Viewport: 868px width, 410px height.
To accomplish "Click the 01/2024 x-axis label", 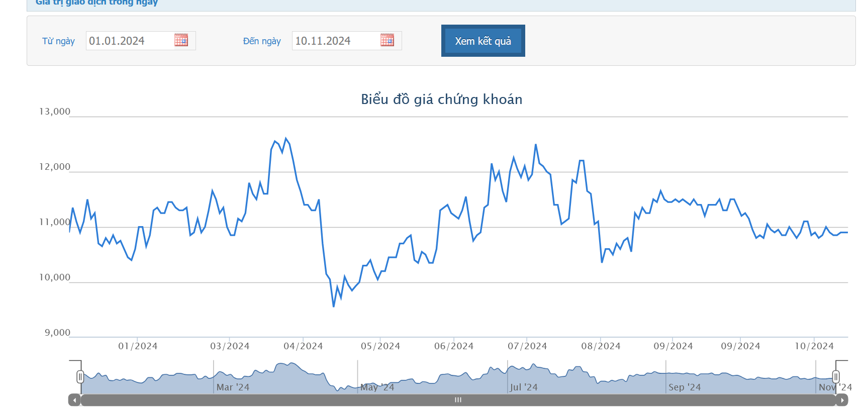I will pyautogui.click(x=138, y=346).
